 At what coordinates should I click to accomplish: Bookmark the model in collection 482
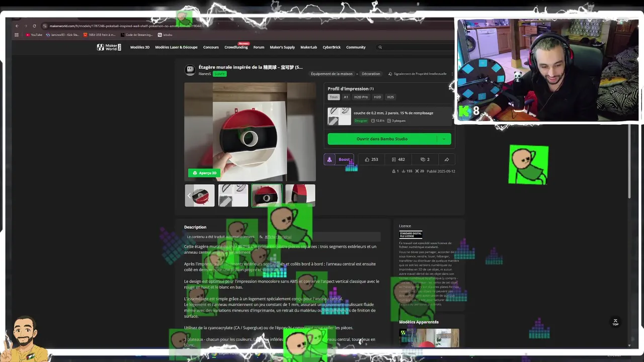coord(398,159)
